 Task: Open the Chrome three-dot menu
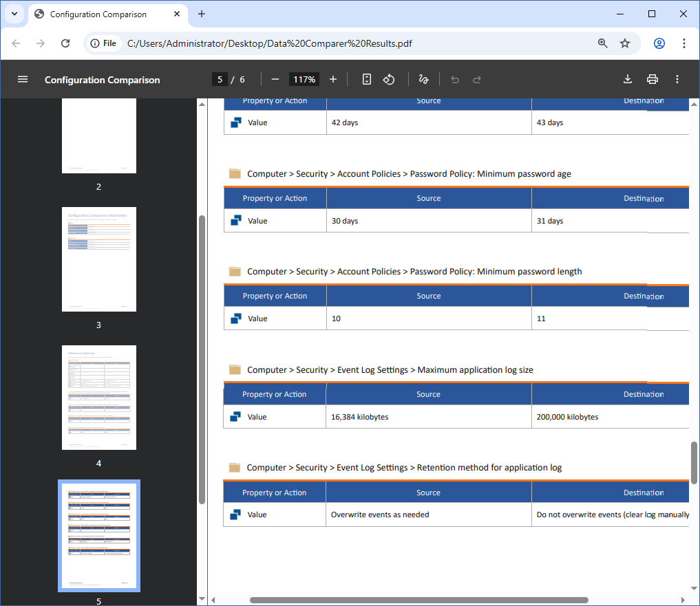pyautogui.click(x=684, y=43)
